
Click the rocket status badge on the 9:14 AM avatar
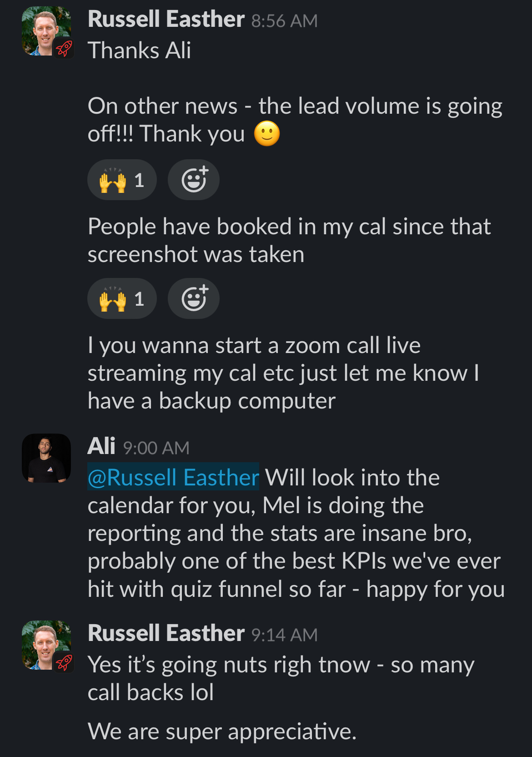(64, 663)
